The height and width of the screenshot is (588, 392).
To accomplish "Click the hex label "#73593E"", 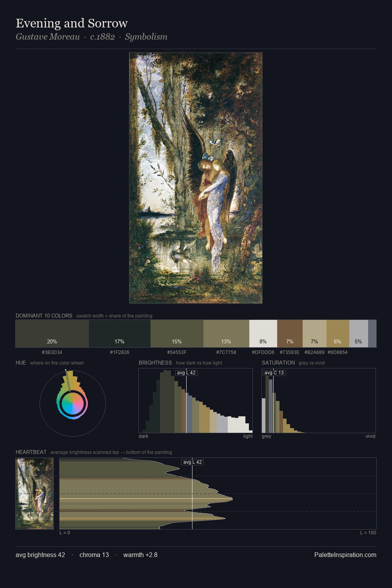I will tap(290, 352).
